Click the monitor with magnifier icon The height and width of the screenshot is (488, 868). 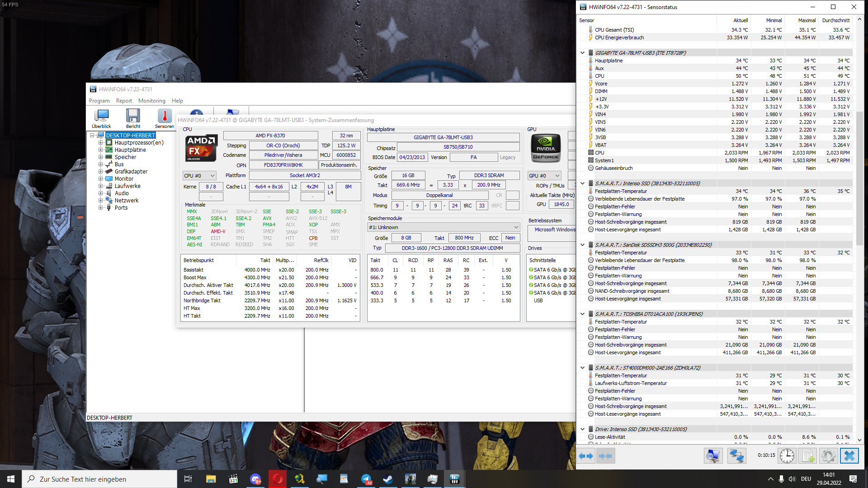(713, 456)
